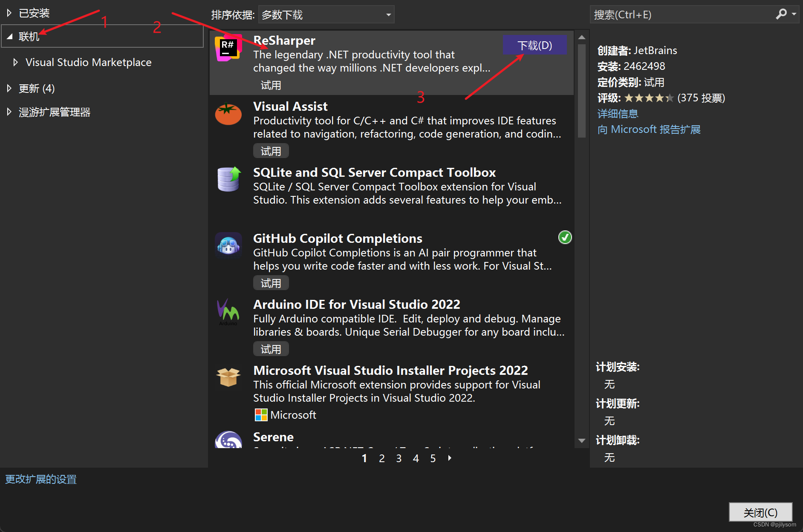Click the scrollbar up arrow

[582, 37]
